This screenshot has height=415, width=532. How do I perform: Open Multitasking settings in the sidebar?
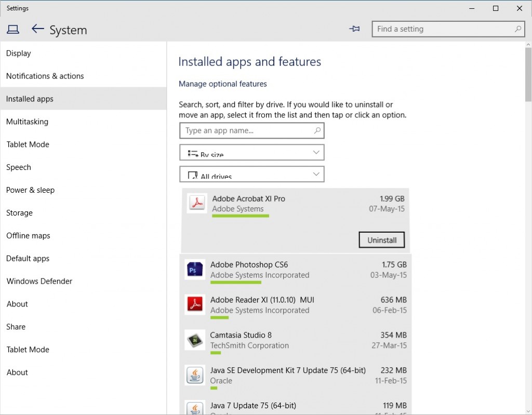(x=84, y=122)
